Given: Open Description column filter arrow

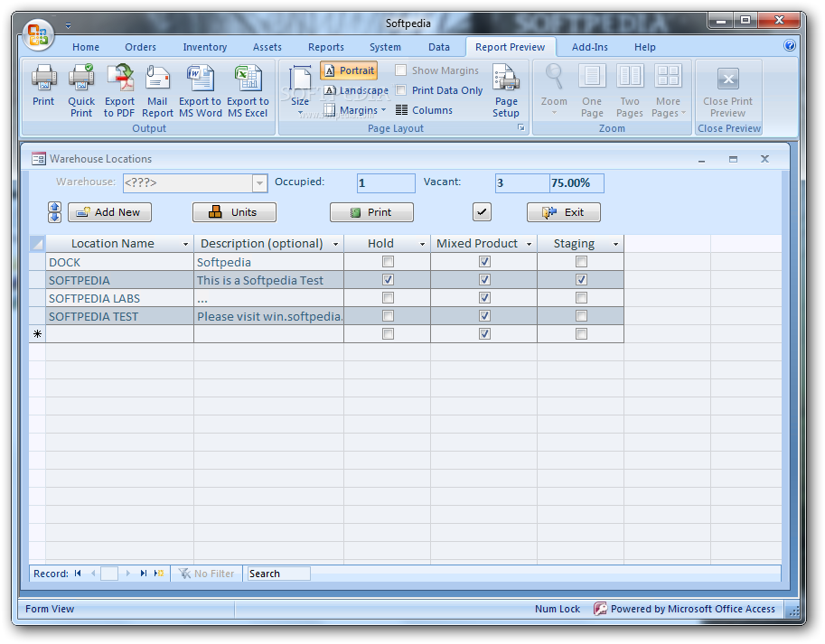Looking at the screenshot, I should coord(335,244).
